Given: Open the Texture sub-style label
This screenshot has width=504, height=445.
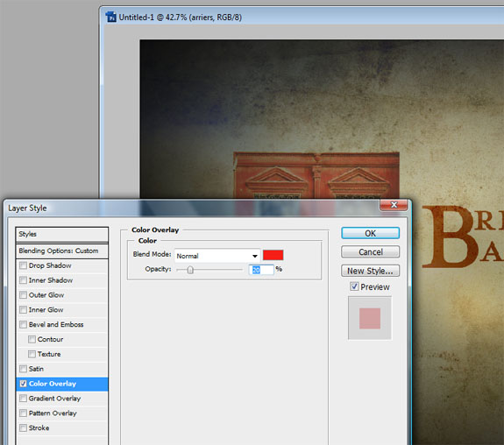Looking at the screenshot, I should pos(49,354).
